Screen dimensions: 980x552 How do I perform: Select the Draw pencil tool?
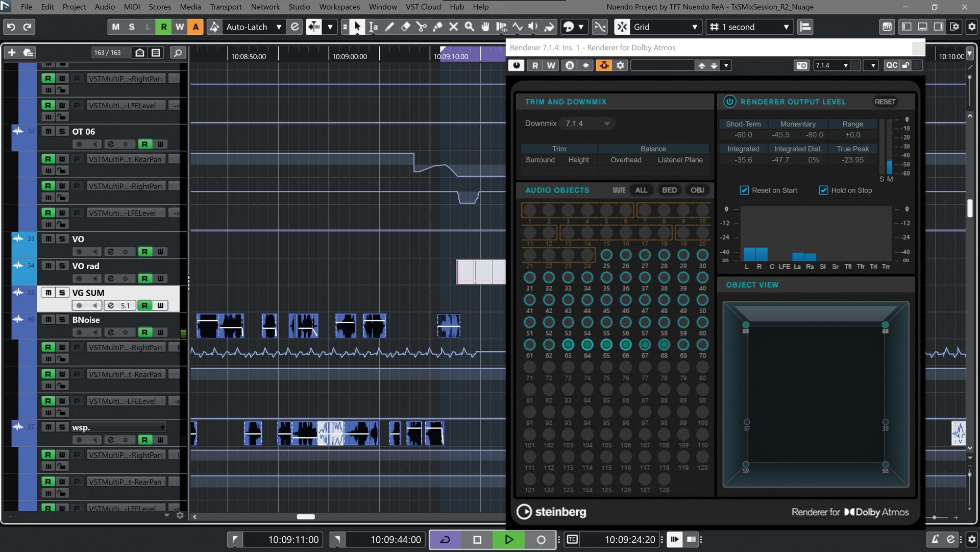389,27
